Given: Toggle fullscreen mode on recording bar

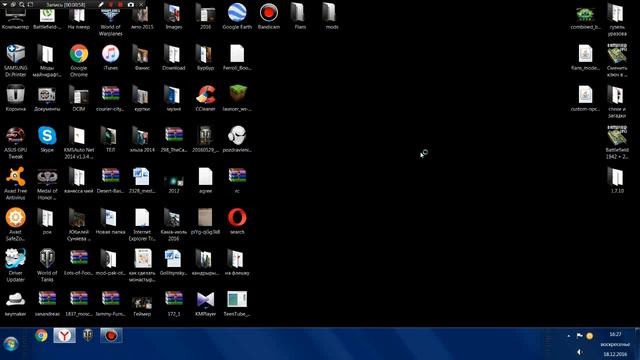Looking at the screenshot, I should (31, 4).
